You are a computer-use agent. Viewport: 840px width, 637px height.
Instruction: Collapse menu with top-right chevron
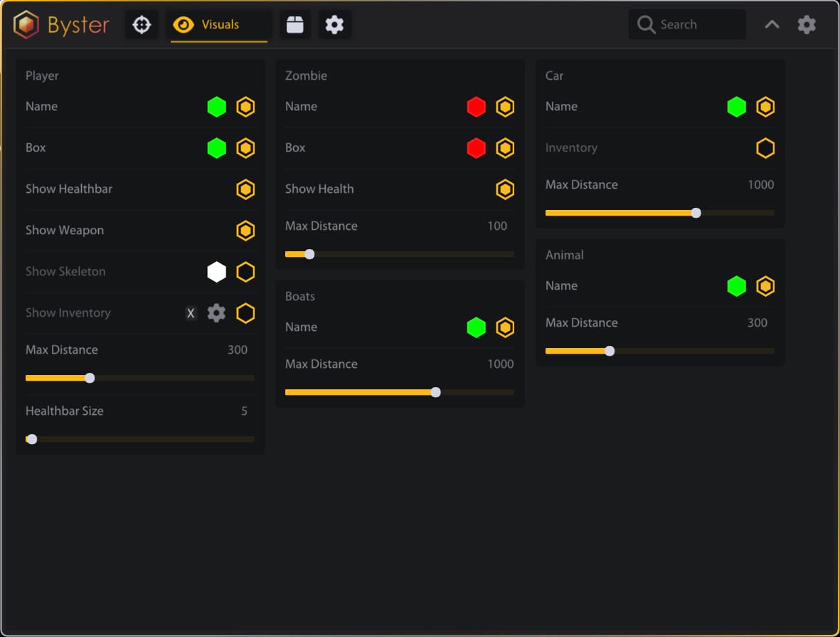click(x=772, y=25)
